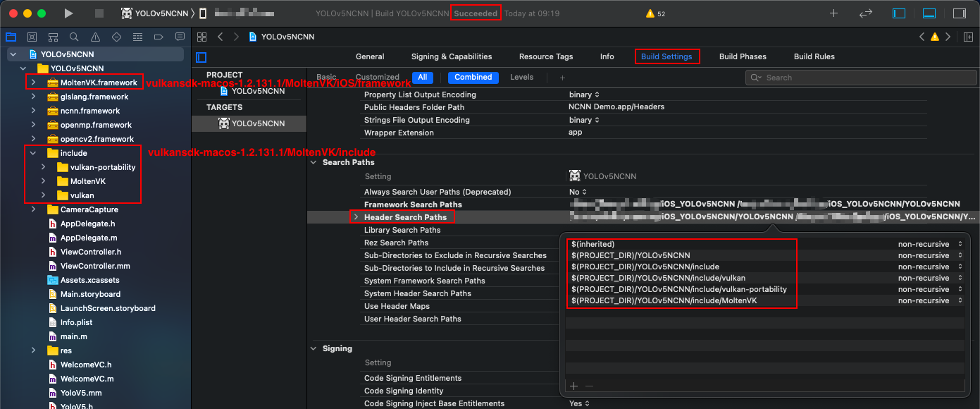The height and width of the screenshot is (409, 980).
Task: Go forward with the editor forward arrow
Action: (x=236, y=37)
